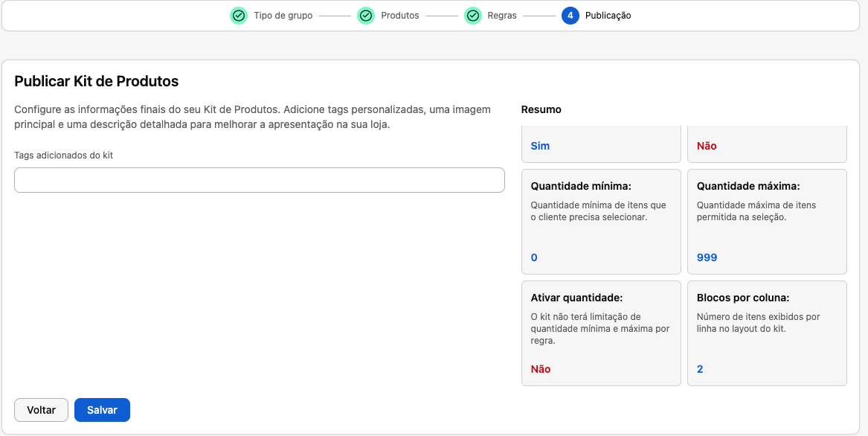This screenshot has height=436, width=868.
Task: Click the Salvar button
Action: [102, 410]
